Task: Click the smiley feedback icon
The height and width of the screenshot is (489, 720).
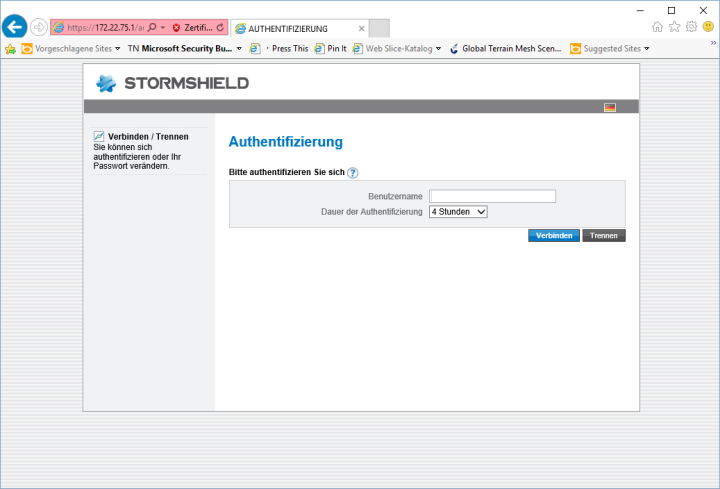Action: tap(708, 27)
